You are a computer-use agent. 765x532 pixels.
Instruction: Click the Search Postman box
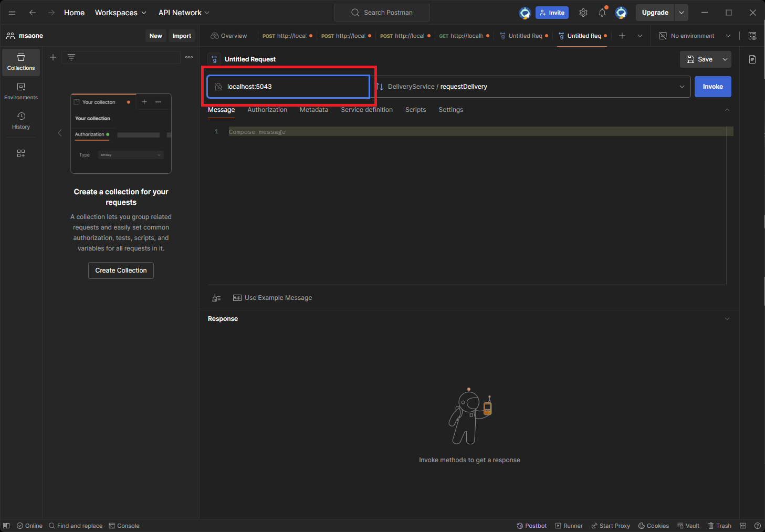coord(382,13)
